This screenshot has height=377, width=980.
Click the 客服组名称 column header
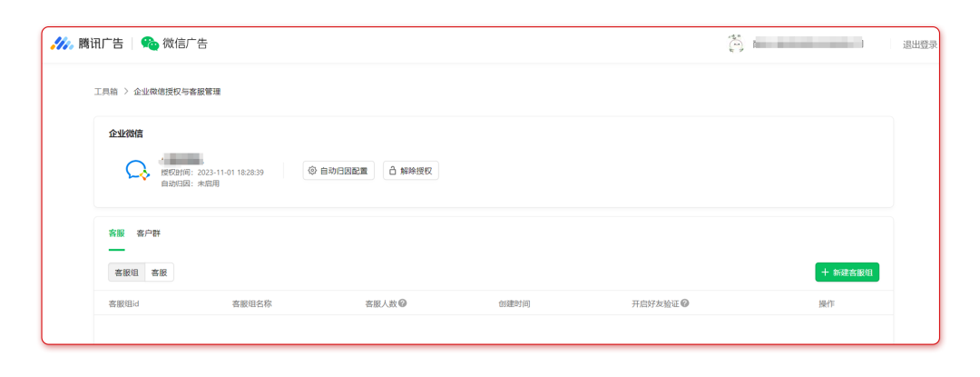point(251,303)
